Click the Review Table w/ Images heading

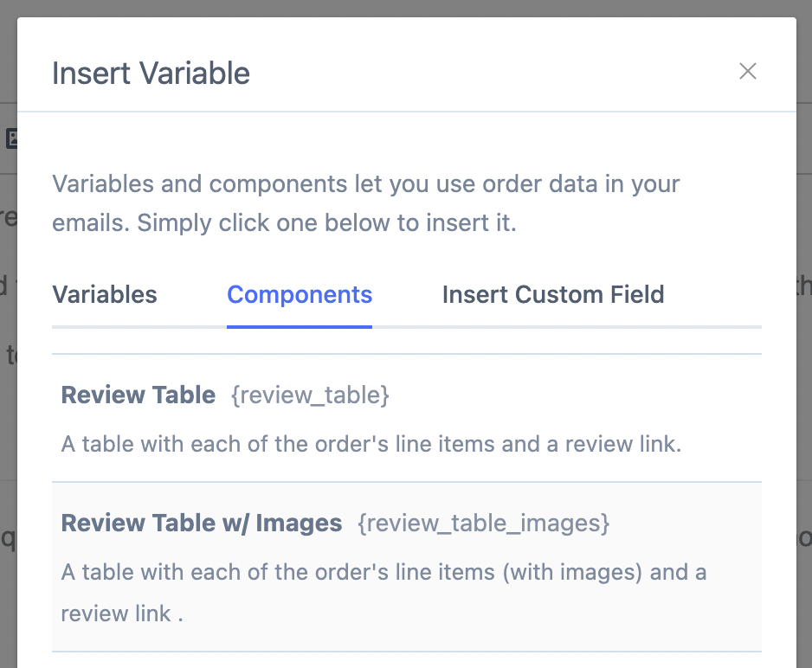tap(201, 523)
